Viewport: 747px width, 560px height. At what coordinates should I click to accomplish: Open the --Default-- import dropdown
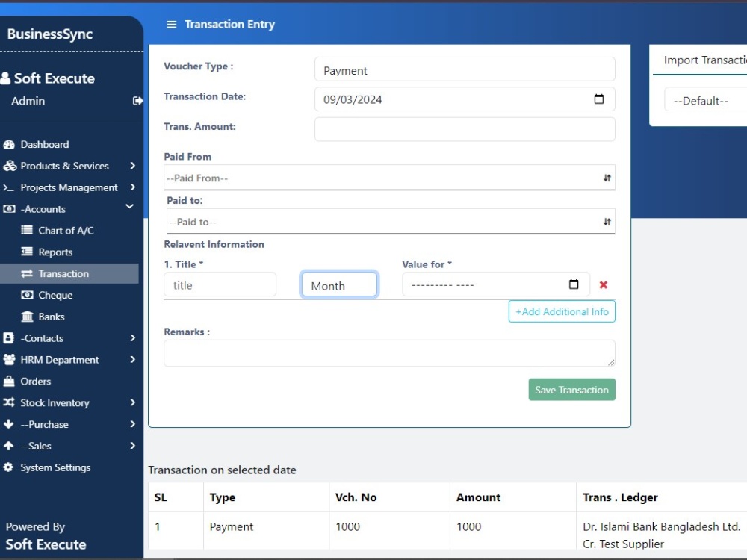coord(706,100)
